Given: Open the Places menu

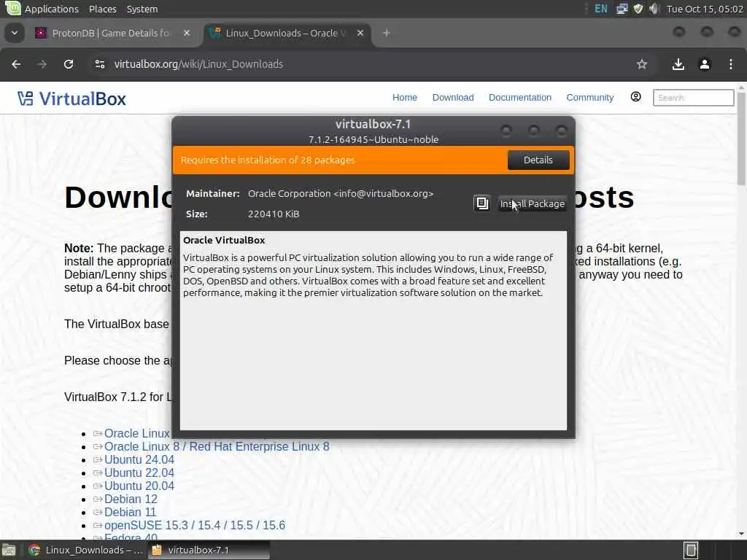Looking at the screenshot, I should [102, 9].
